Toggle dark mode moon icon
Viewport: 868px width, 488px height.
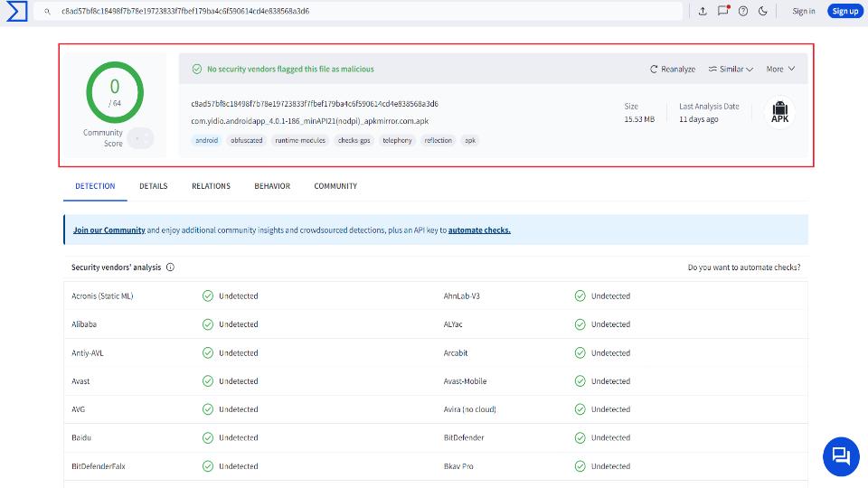click(x=763, y=11)
